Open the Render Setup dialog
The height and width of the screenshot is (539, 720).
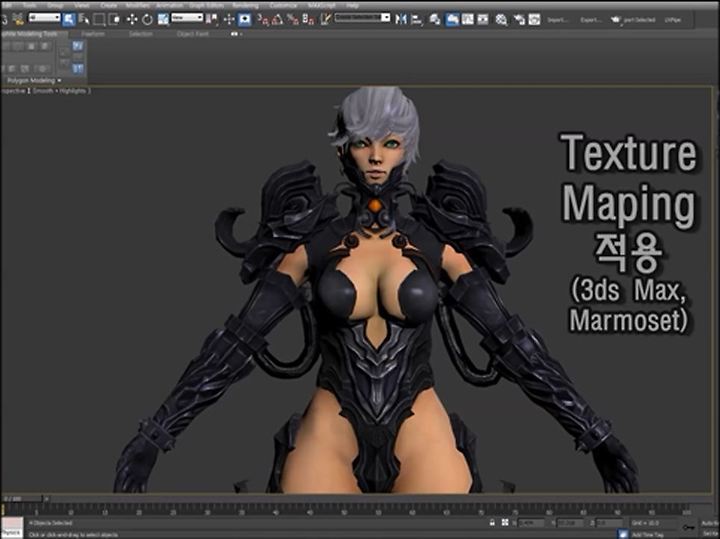click(x=519, y=19)
